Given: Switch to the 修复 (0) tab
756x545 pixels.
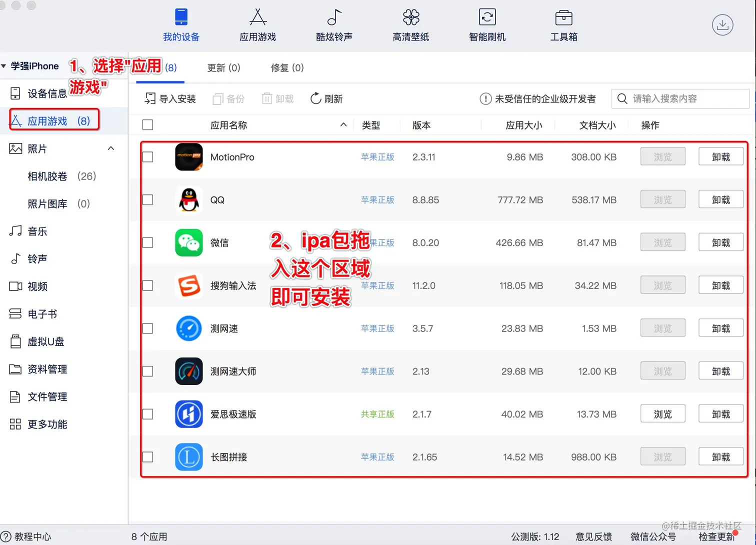Looking at the screenshot, I should (287, 67).
